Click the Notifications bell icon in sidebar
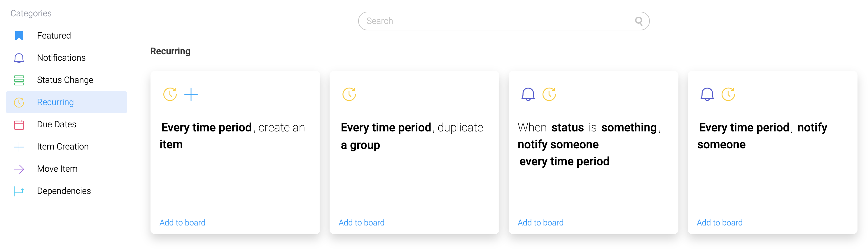Viewport: 868px width, 250px height. [x=19, y=58]
